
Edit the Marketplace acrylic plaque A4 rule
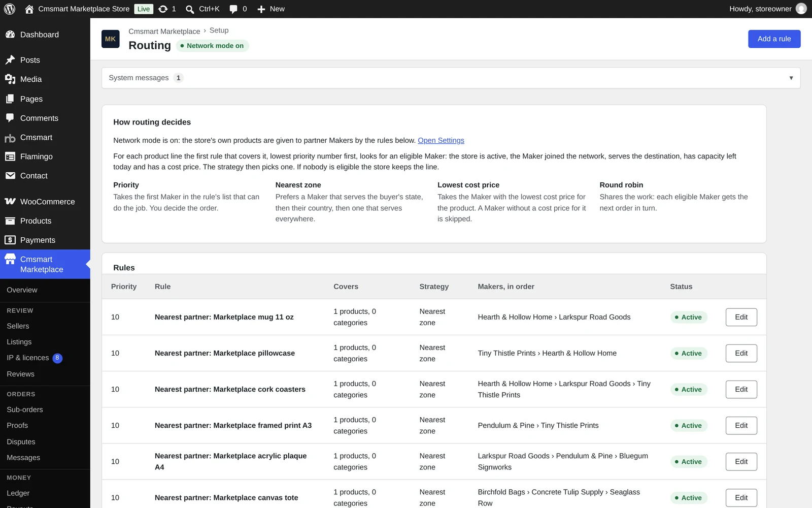tap(741, 461)
